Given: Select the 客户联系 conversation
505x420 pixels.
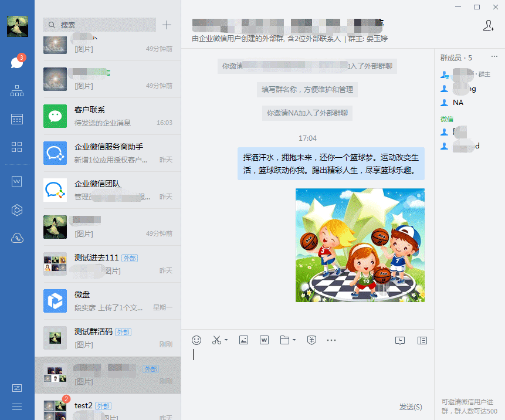Looking at the screenshot, I should click(x=108, y=116).
